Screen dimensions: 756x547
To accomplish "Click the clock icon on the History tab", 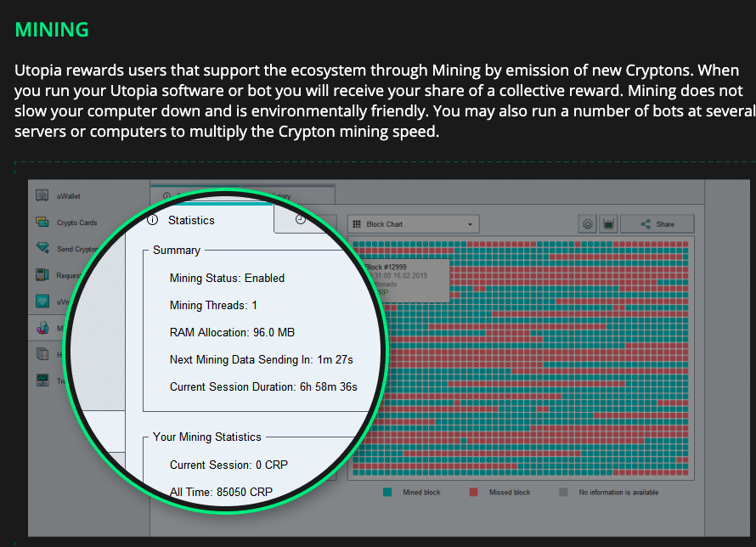I will 301,220.
